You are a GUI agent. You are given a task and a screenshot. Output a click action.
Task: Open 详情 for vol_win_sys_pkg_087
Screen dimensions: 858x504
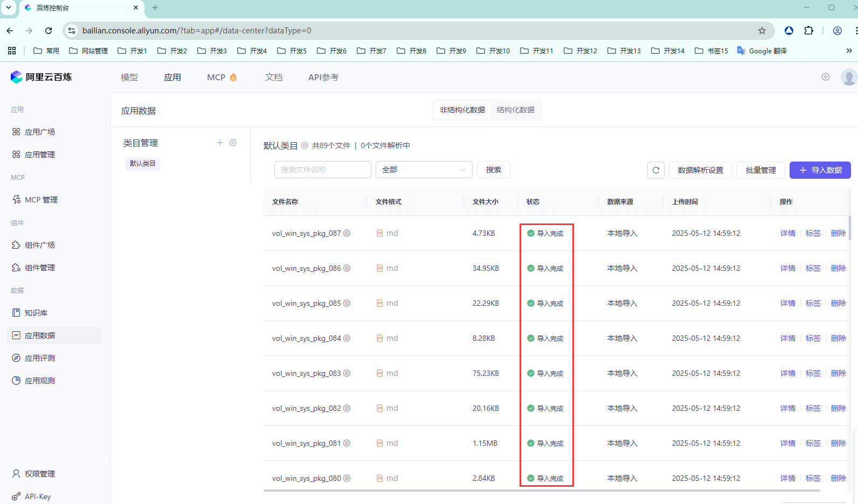(x=788, y=233)
